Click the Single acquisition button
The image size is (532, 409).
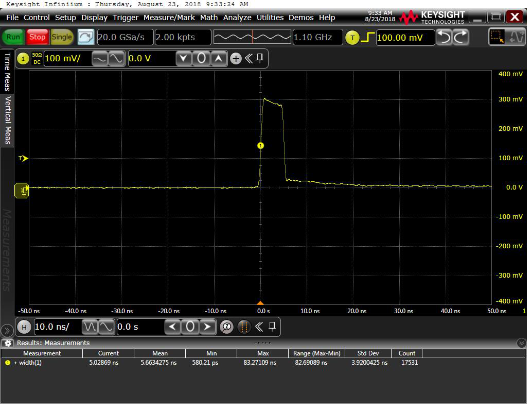62,37
